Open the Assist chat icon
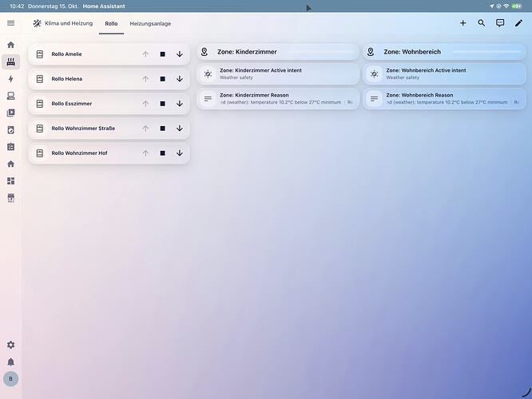 pos(500,23)
